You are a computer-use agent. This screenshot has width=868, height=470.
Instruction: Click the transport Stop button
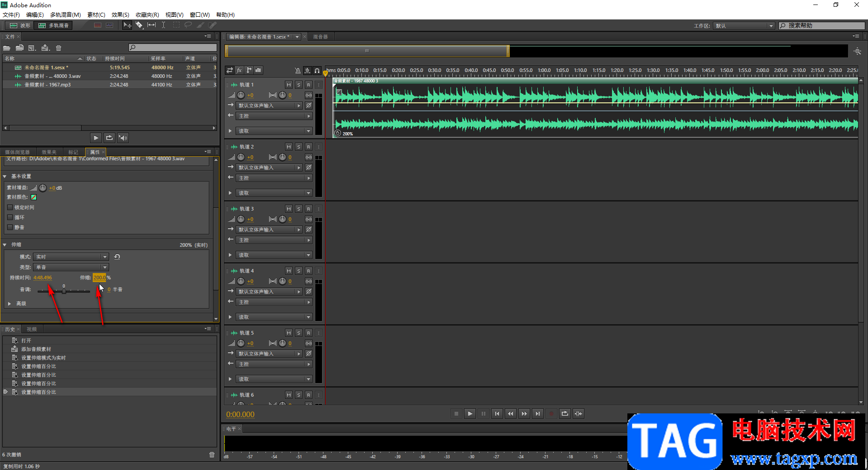[456, 413]
